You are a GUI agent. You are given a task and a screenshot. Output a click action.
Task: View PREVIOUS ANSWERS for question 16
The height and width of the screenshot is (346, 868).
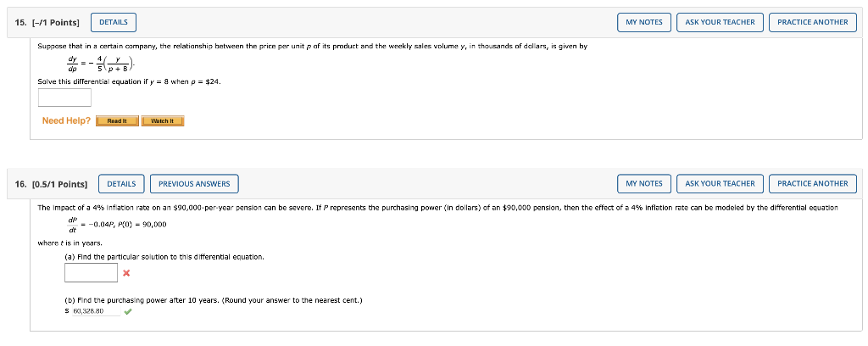[x=194, y=184]
